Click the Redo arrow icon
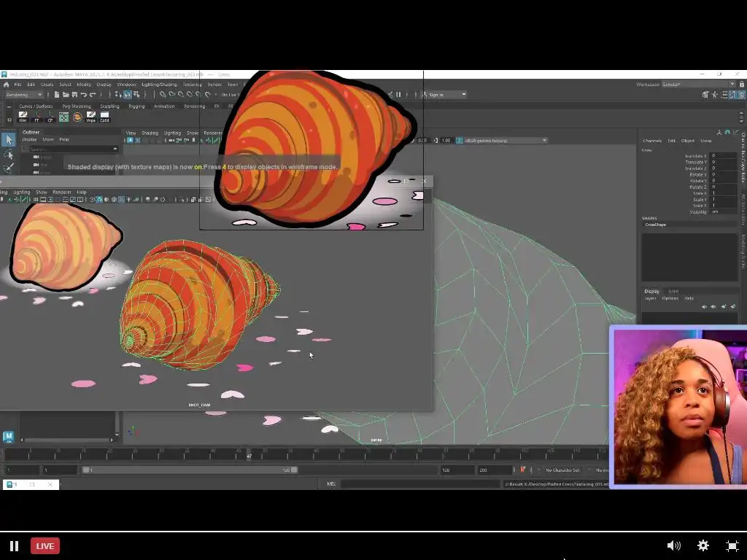747x560 pixels. tap(93, 95)
